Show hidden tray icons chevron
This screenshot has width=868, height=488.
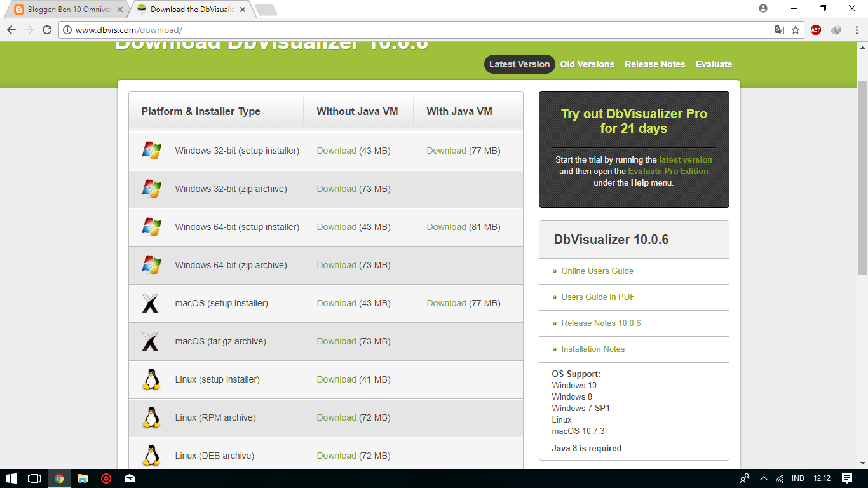click(x=763, y=478)
